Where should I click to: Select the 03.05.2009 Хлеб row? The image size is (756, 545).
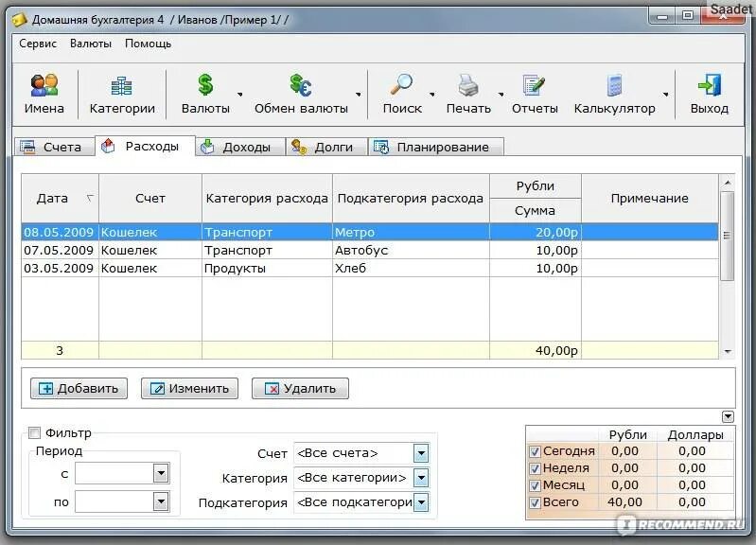click(x=370, y=268)
